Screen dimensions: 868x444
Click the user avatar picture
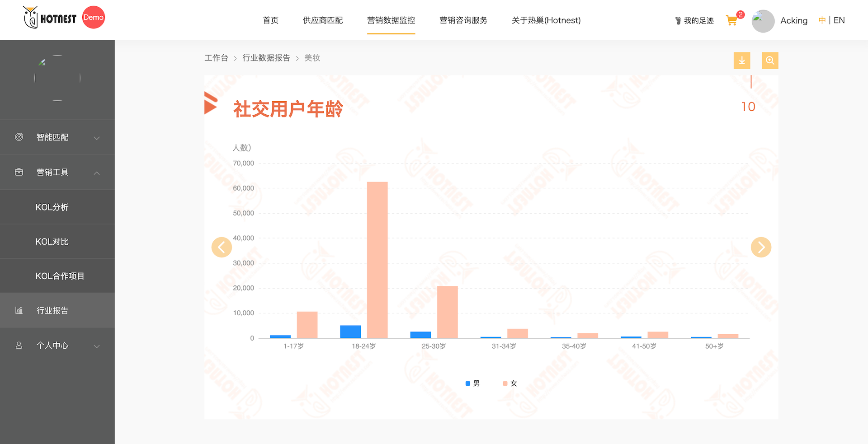763,21
